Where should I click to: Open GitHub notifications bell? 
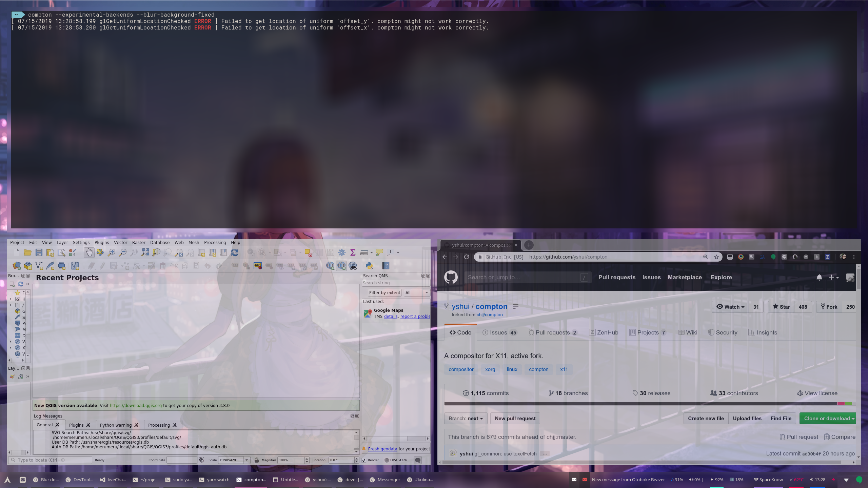pos(819,277)
